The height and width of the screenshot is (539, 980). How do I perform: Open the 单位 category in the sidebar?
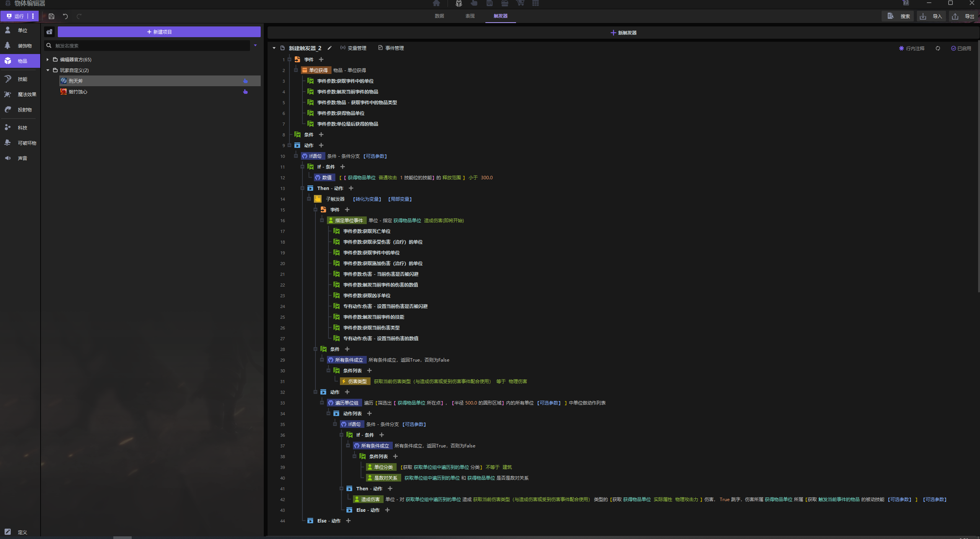(20, 30)
